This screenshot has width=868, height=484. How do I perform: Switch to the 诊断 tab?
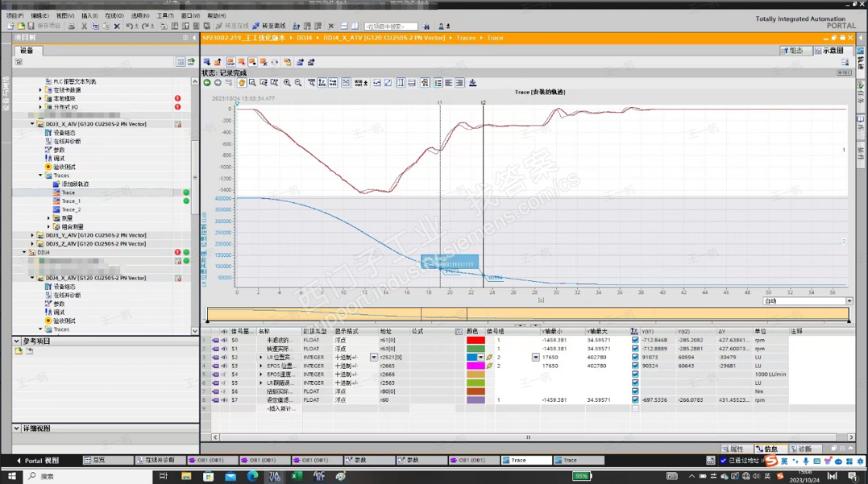coord(804,449)
